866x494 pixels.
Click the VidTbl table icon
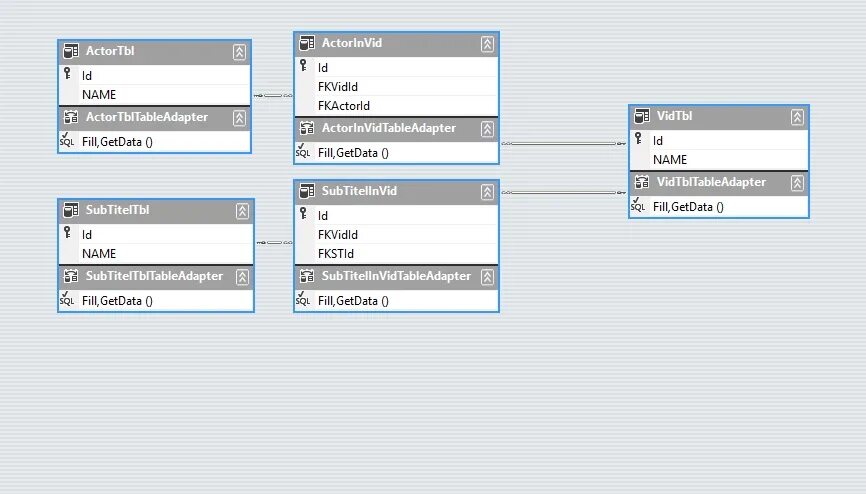coord(642,116)
